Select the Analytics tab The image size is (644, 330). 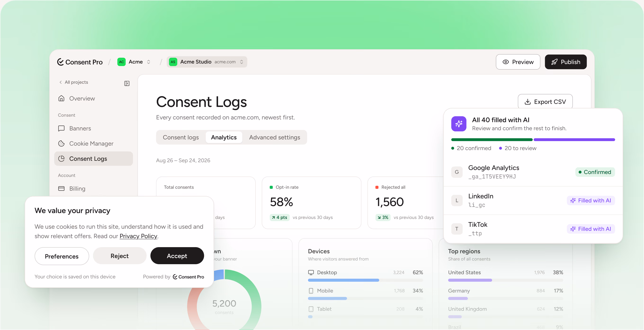click(x=224, y=137)
